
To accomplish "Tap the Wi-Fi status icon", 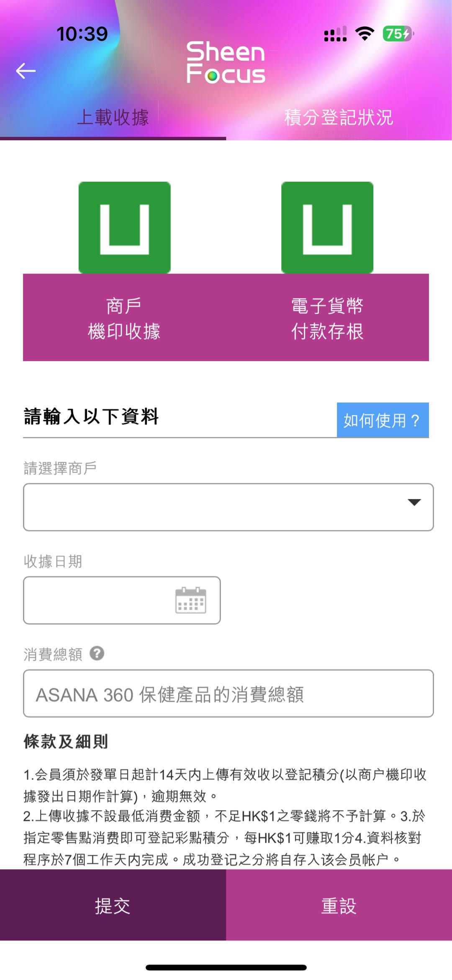I will [365, 34].
